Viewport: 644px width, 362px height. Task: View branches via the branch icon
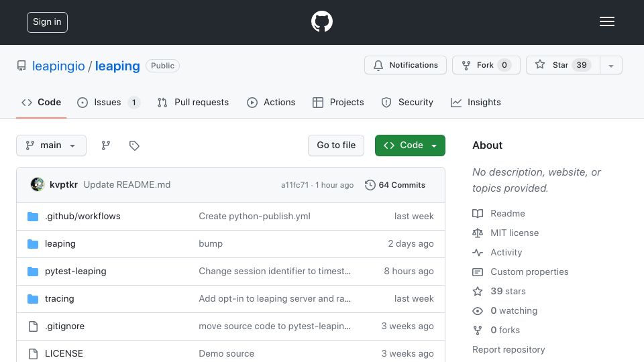(x=106, y=145)
